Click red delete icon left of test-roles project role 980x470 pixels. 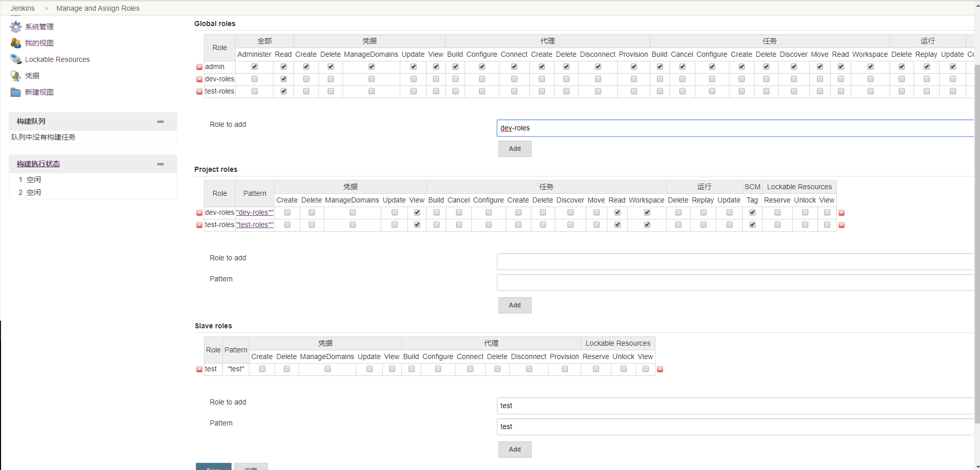199,225
